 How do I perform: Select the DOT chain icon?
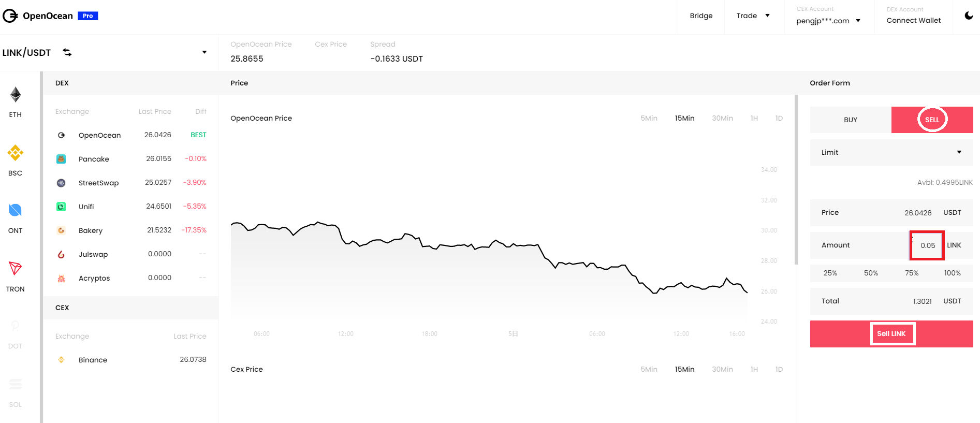click(16, 326)
